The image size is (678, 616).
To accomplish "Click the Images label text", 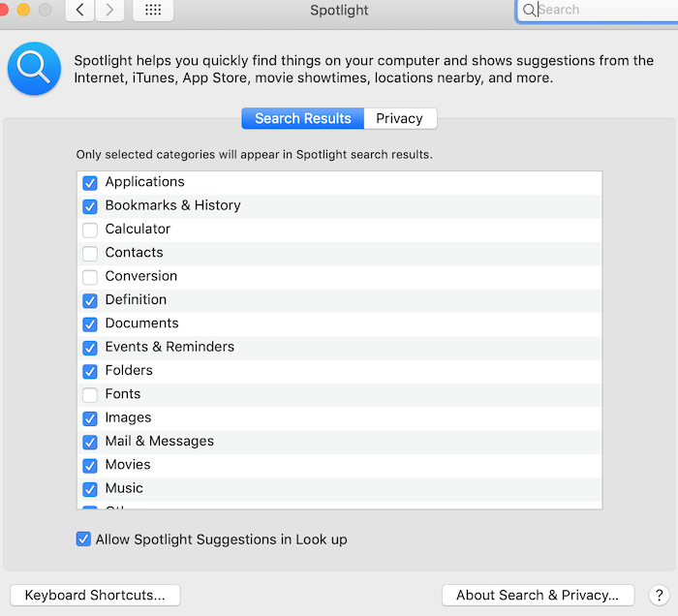I will click(129, 417).
